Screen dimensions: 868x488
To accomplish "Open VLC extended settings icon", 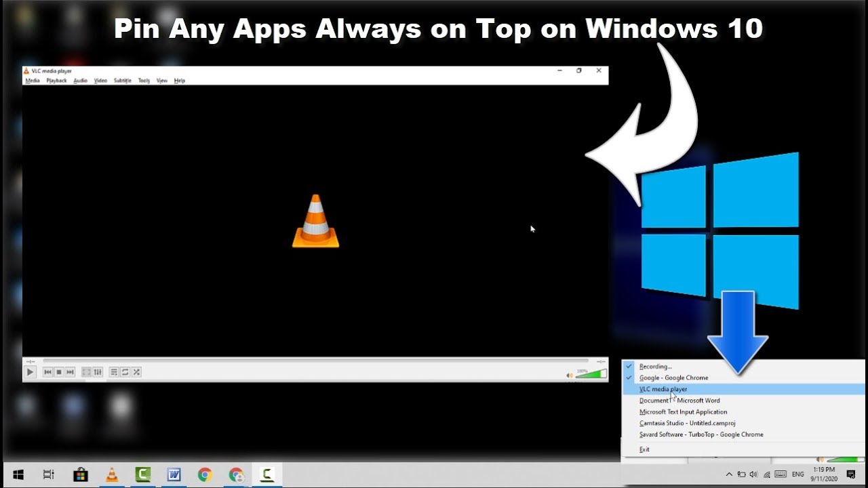I will (98, 372).
